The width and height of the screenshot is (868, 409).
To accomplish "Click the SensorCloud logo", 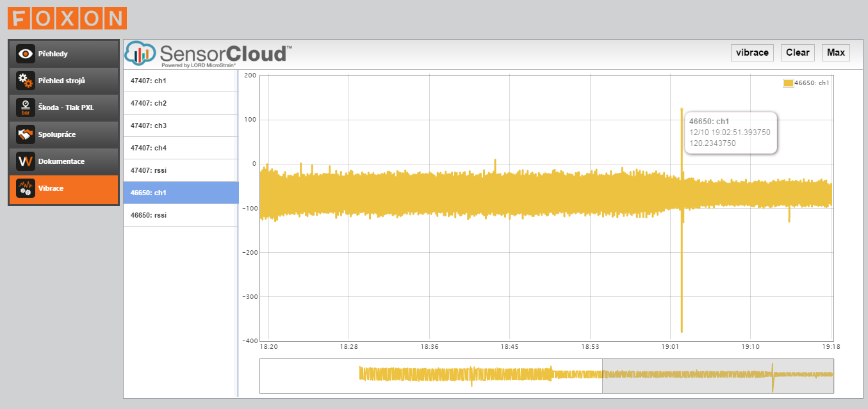I will (x=208, y=54).
